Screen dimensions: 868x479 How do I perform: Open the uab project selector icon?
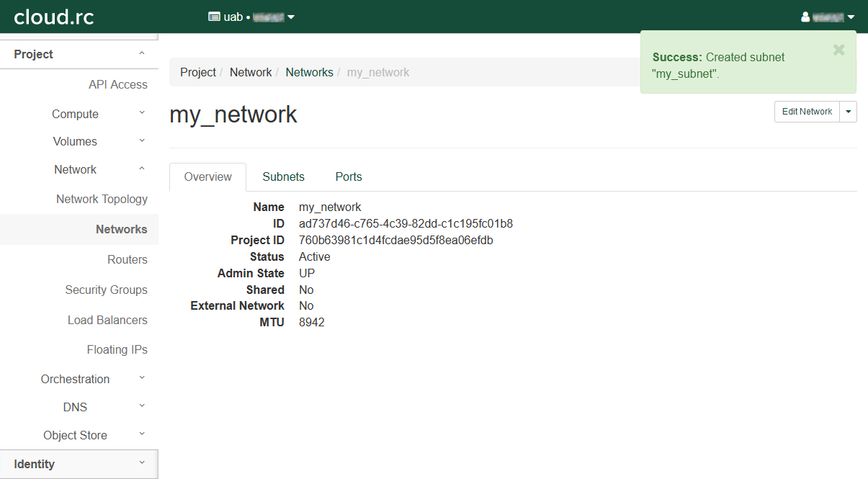coord(214,17)
